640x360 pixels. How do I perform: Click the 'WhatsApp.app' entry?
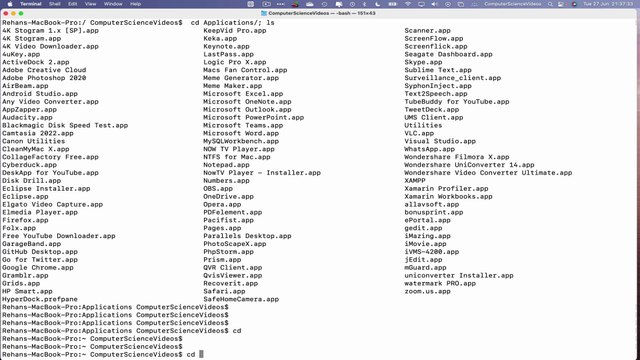click(429, 149)
